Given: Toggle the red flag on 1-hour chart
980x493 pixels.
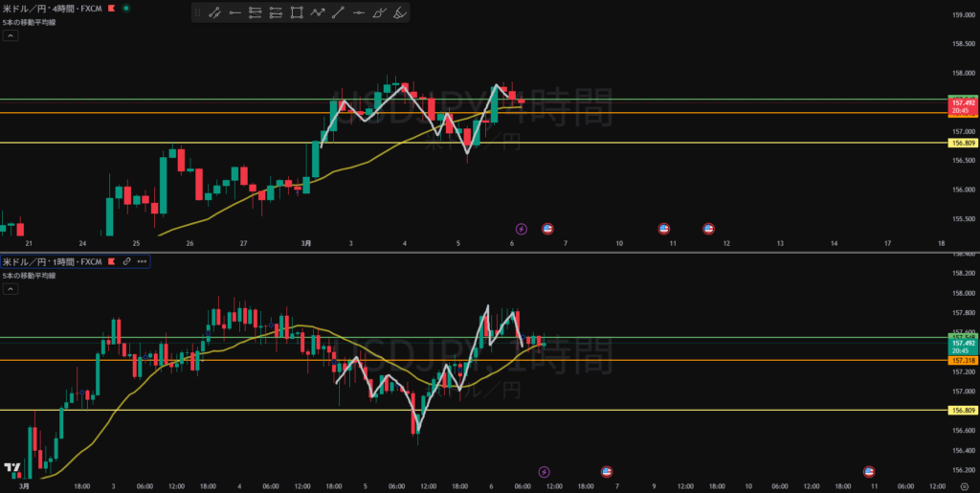Looking at the screenshot, I should 111,261.
